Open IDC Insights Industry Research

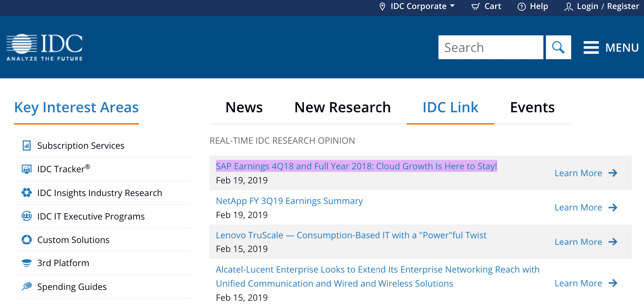pos(100,193)
